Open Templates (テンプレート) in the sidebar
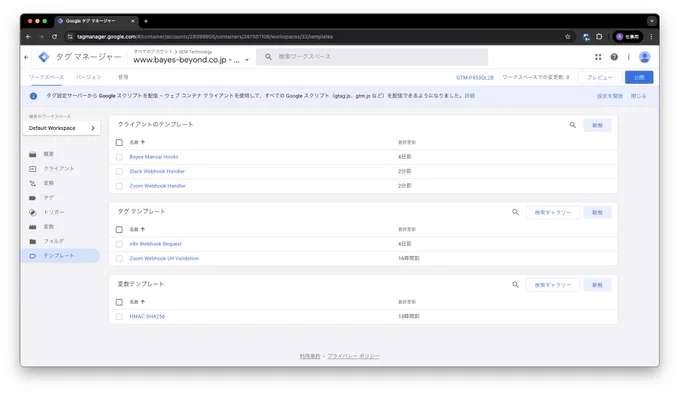Screen dimensions: 680x394 coord(60,256)
